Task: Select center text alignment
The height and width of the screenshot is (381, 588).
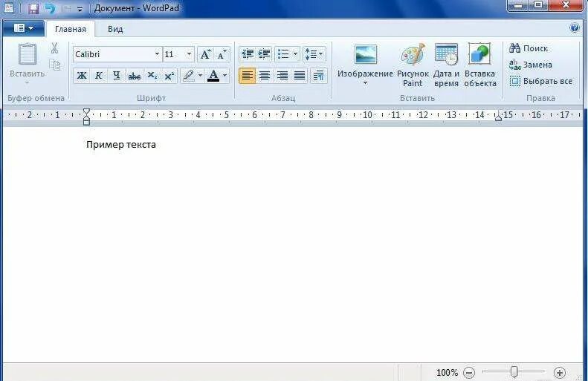Action: [265, 75]
